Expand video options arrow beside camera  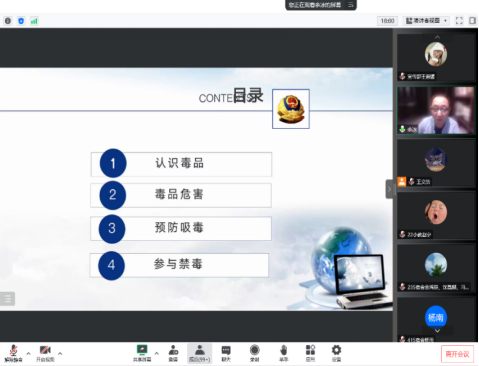coord(60,353)
